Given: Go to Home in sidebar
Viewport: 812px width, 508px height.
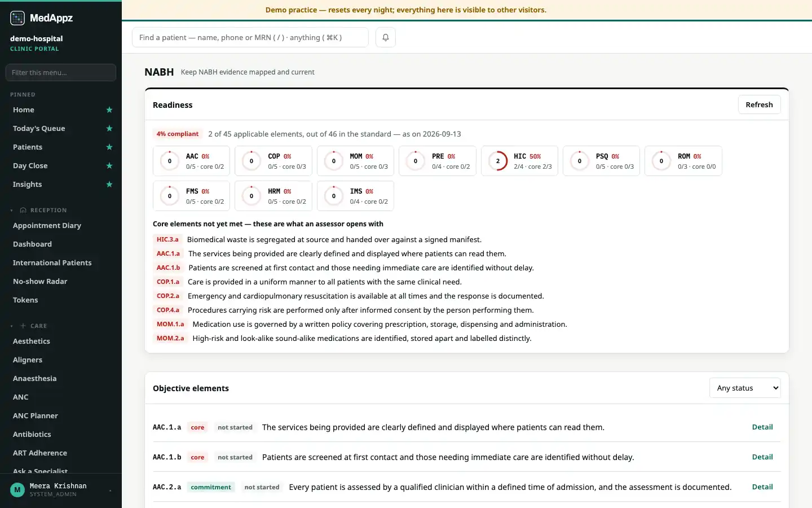Looking at the screenshot, I should pyautogui.click(x=24, y=110).
